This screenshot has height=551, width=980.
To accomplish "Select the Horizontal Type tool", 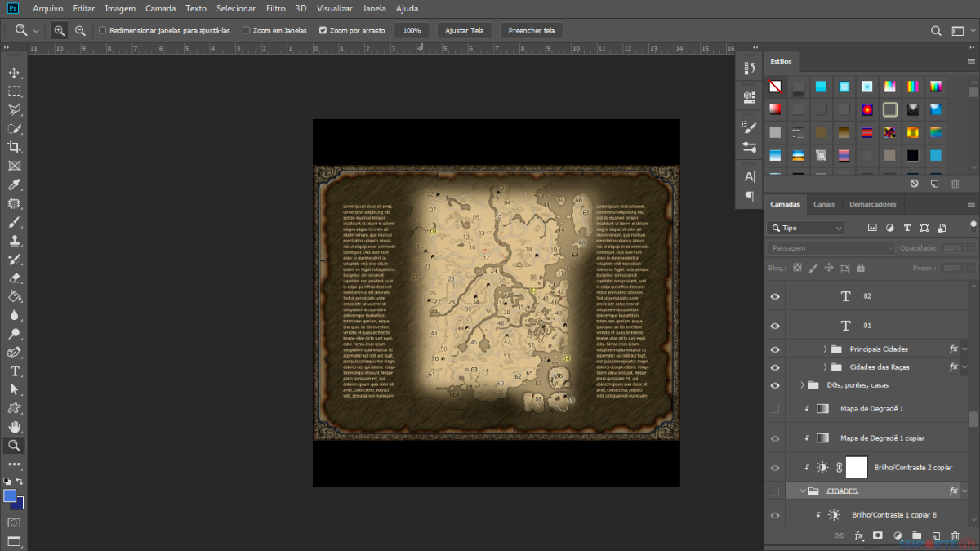I will point(14,371).
